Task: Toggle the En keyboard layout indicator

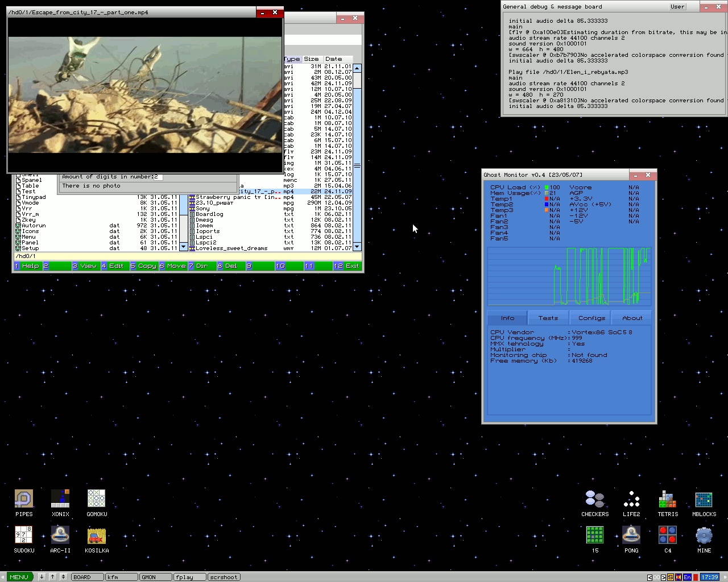Action: 687,577
